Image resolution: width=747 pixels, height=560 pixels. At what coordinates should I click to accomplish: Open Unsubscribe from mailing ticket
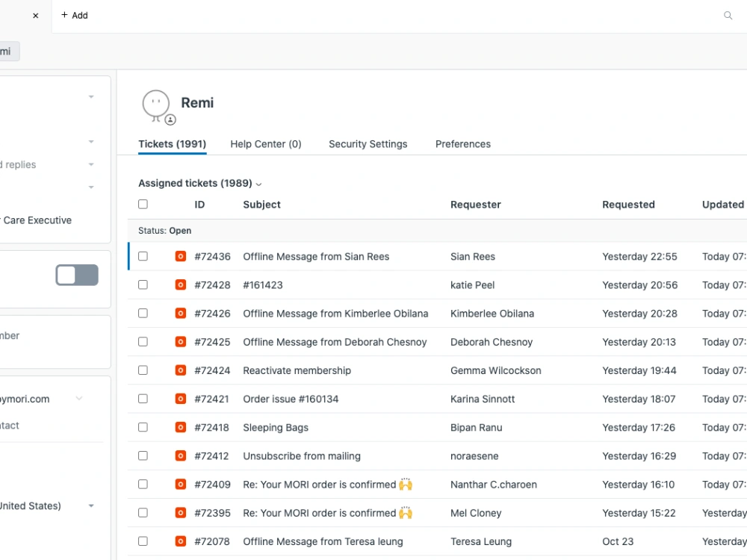(x=302, y=455)
